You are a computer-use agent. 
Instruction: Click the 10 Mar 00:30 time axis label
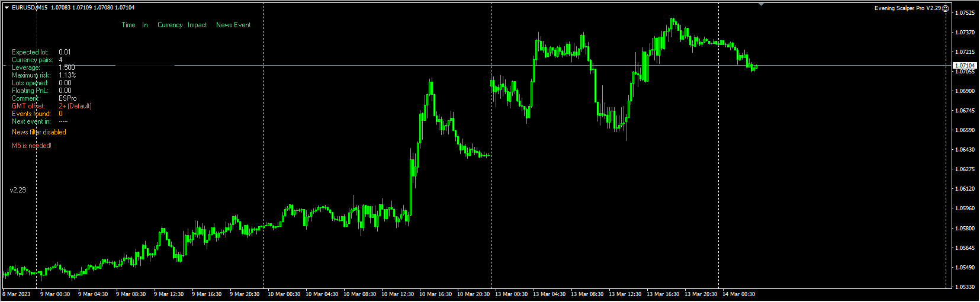click(284, 294)
